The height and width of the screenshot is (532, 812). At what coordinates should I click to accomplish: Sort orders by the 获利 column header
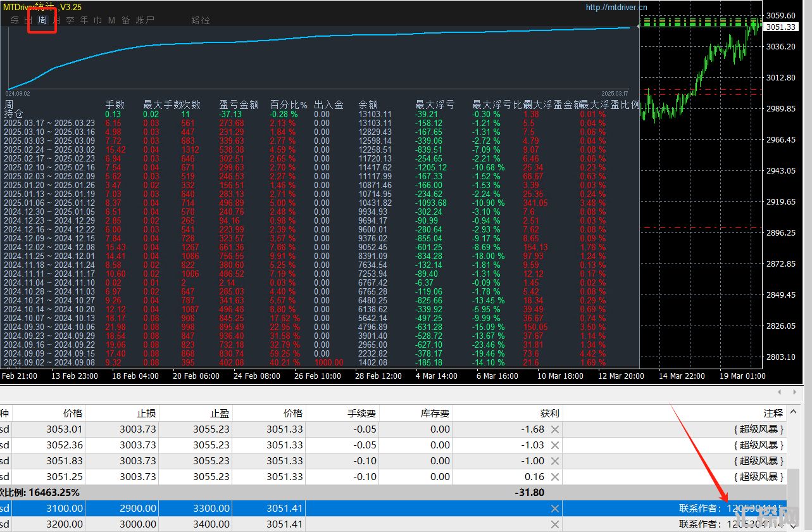(x=549, y=414)
